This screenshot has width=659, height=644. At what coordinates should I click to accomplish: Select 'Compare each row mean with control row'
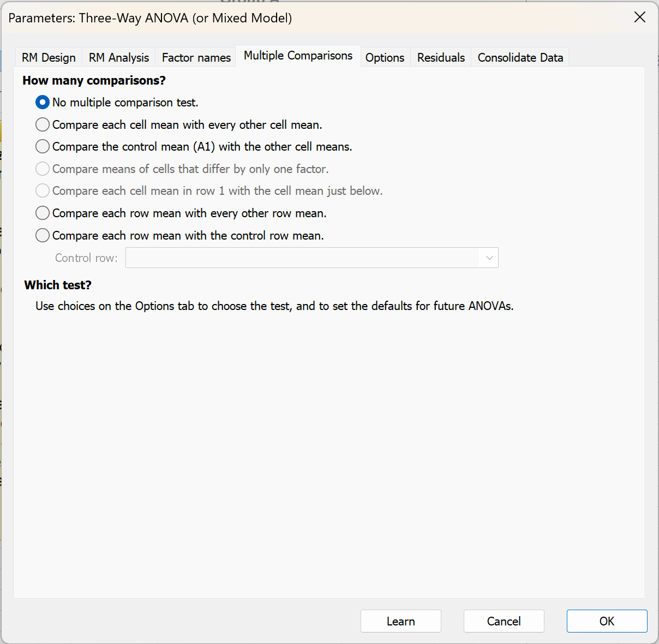43,236
